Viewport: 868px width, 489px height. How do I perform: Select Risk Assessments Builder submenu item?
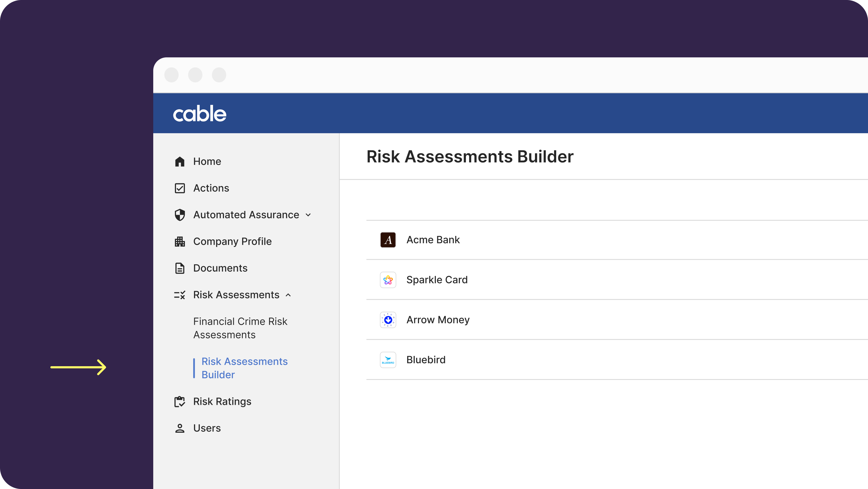pyautogui.click(x=244, y=368)
